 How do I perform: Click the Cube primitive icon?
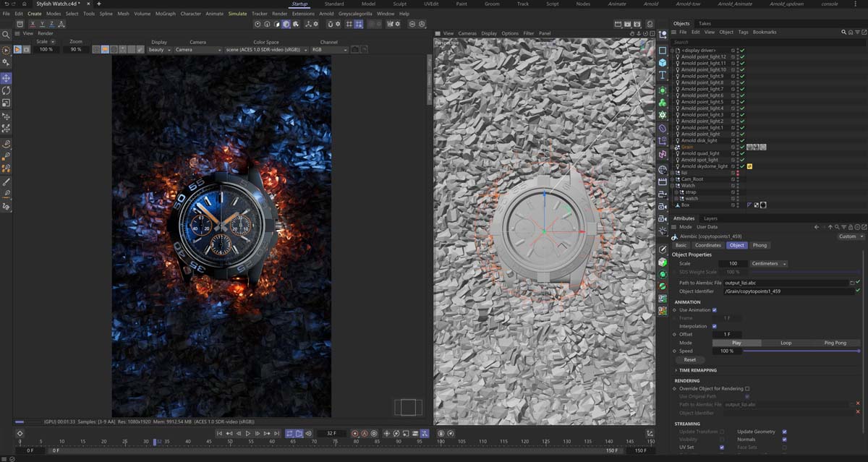663,63
